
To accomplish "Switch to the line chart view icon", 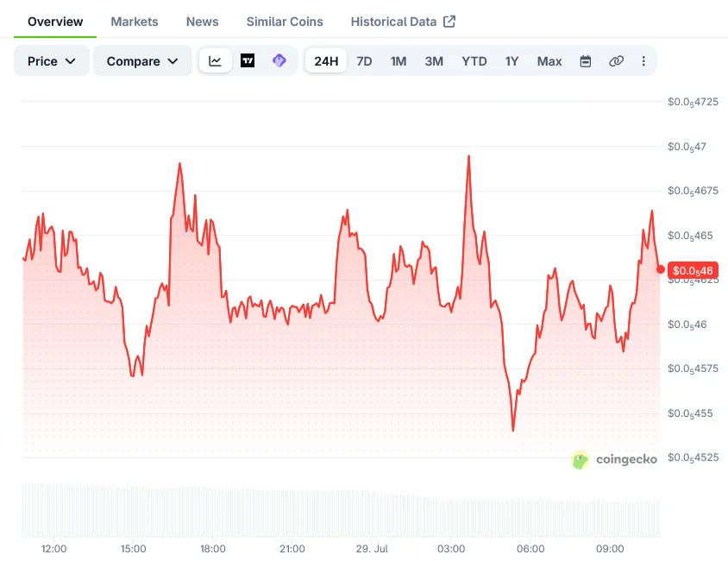I will point(215,60).
